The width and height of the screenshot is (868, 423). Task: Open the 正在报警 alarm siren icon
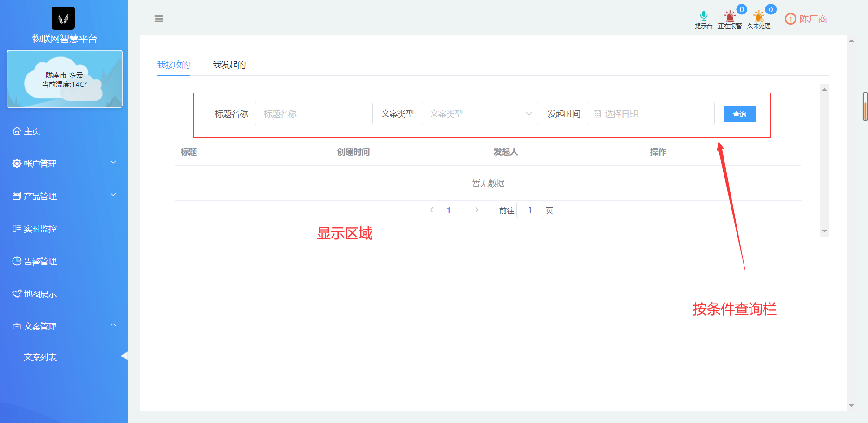coord(730,17)
